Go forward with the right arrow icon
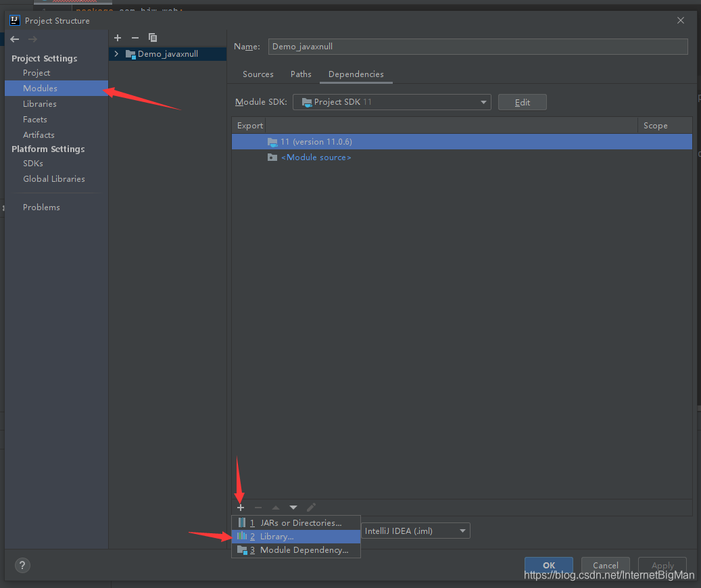Viewport: 701px width, 588px height. tap(32, 39)
